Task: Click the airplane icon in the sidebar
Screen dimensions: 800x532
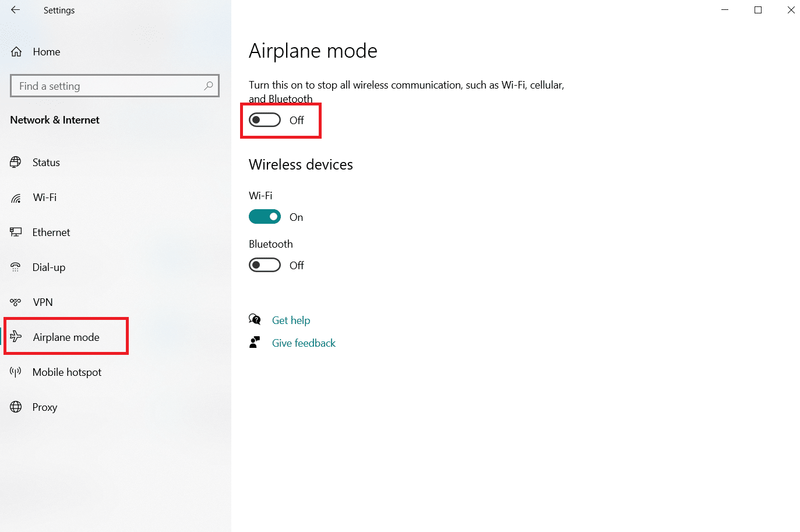Action: [x=16, y=337]
